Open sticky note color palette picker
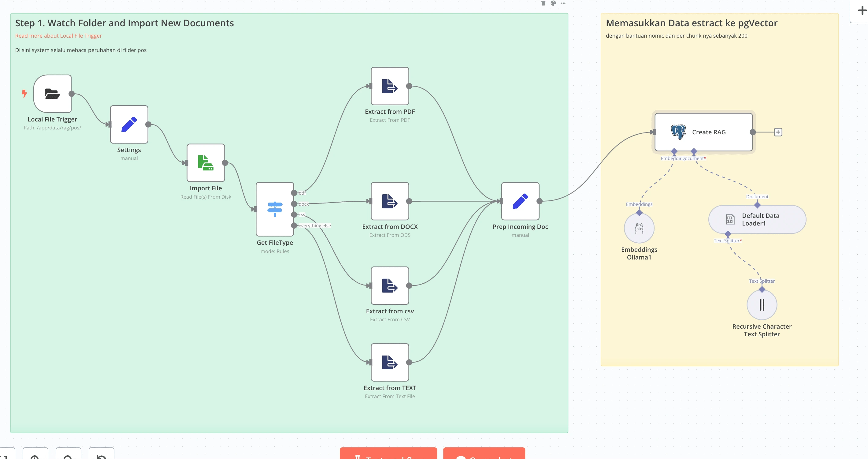868x459 pixels. coord(553,3)
